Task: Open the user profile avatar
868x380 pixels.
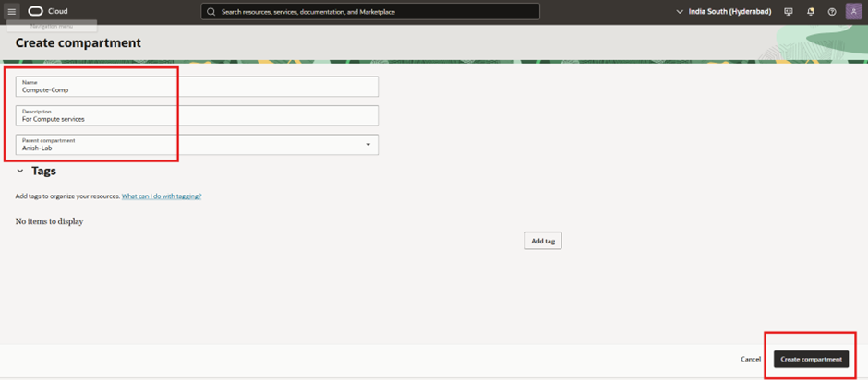Action: click(x=854, y=11)
